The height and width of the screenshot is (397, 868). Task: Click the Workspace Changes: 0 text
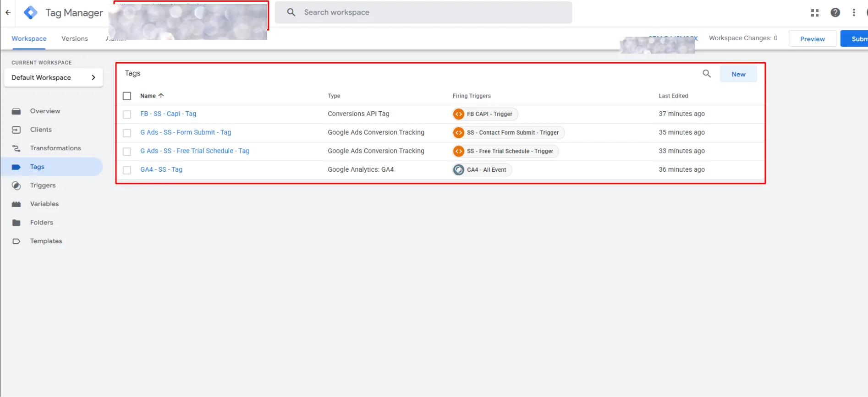[x=743, y=38]
